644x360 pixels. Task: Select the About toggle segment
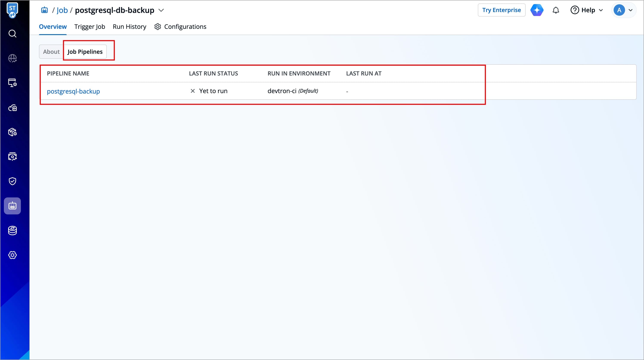point(51,52)
